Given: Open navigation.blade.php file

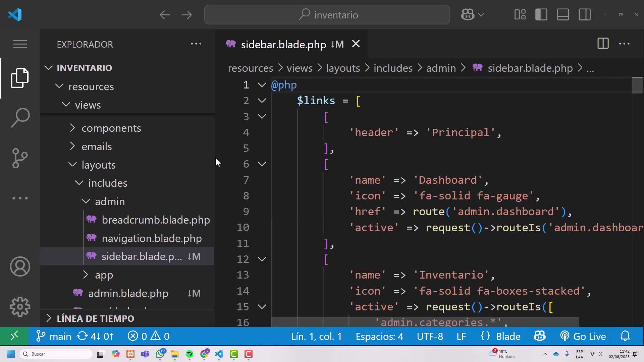Looking at the screenshot, I should click(152, 238).
